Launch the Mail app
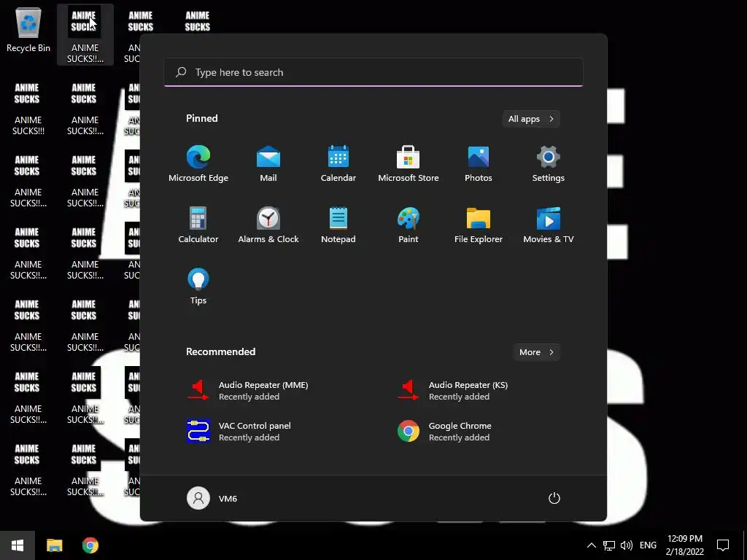747x560 pixels. [268, 164]
